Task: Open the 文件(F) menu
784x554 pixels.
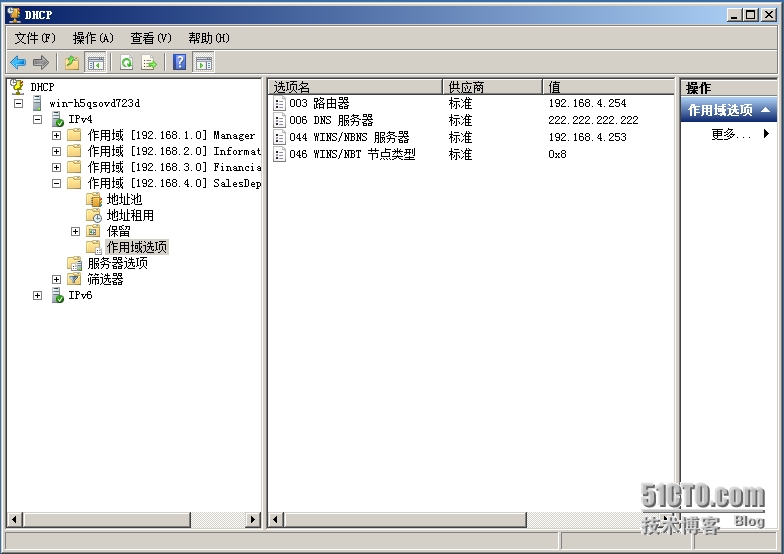Action: tap(35, 38)
